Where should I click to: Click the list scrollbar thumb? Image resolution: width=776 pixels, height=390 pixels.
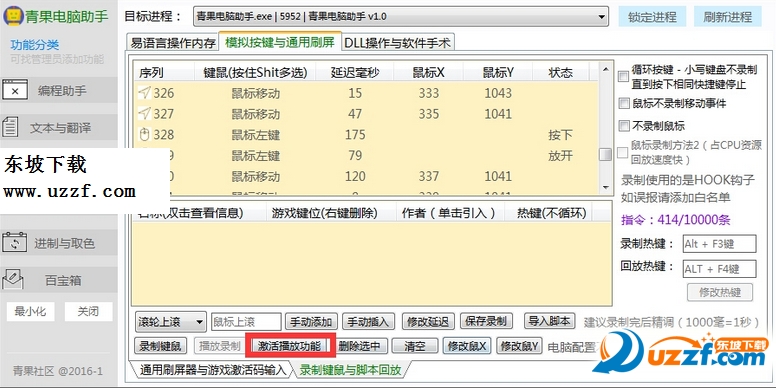pos(605,154)
